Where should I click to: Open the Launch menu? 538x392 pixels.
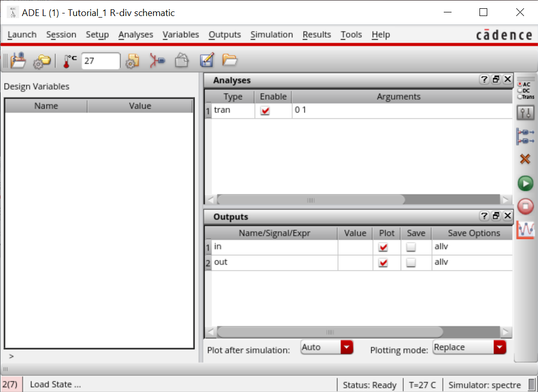pos(22,35)
